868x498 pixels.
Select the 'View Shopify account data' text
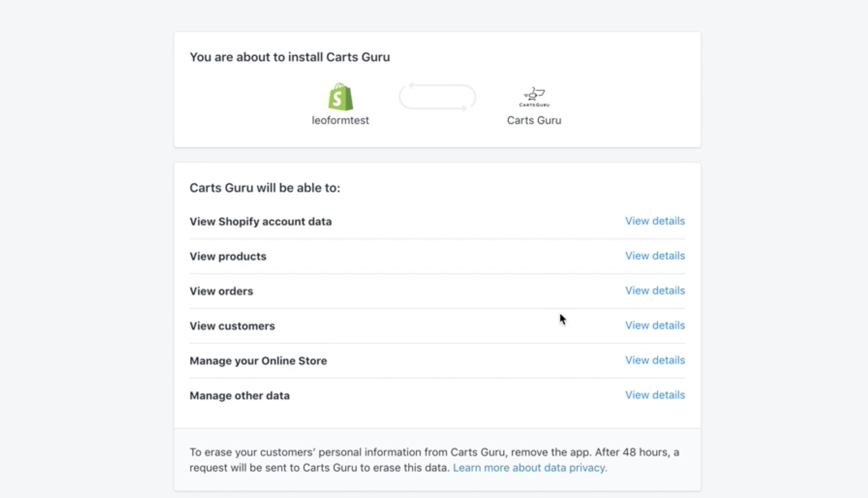pos(261,222)
